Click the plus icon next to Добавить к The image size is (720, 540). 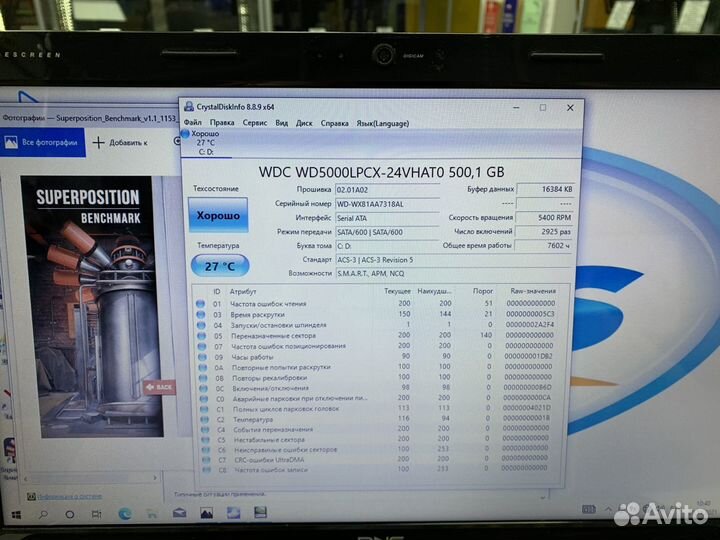click(98, 142)
